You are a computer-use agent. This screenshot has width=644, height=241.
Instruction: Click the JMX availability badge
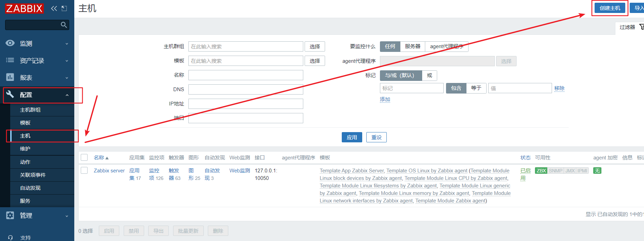[570, 171]
